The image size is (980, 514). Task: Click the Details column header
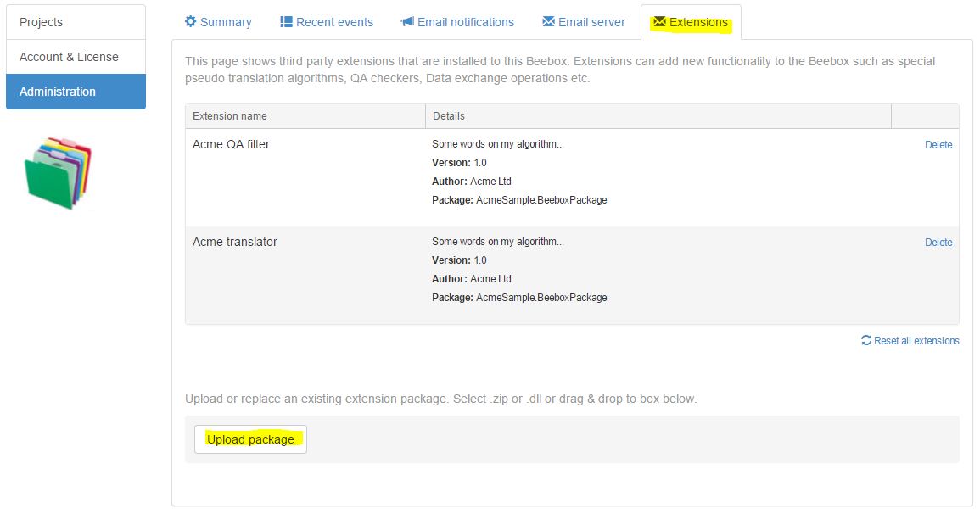click(x=449, y=116)
